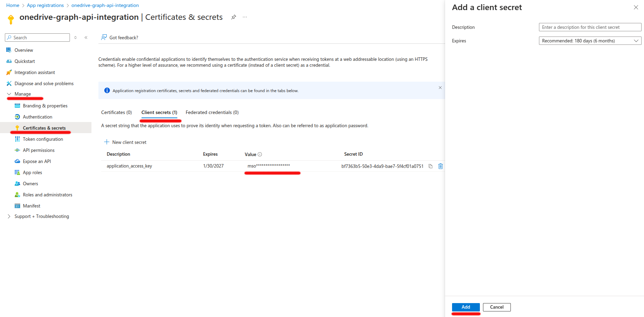This screenshot has width=644, height=317.
Task: Delete the application_access_key secret
Action: tap(441, 166)
